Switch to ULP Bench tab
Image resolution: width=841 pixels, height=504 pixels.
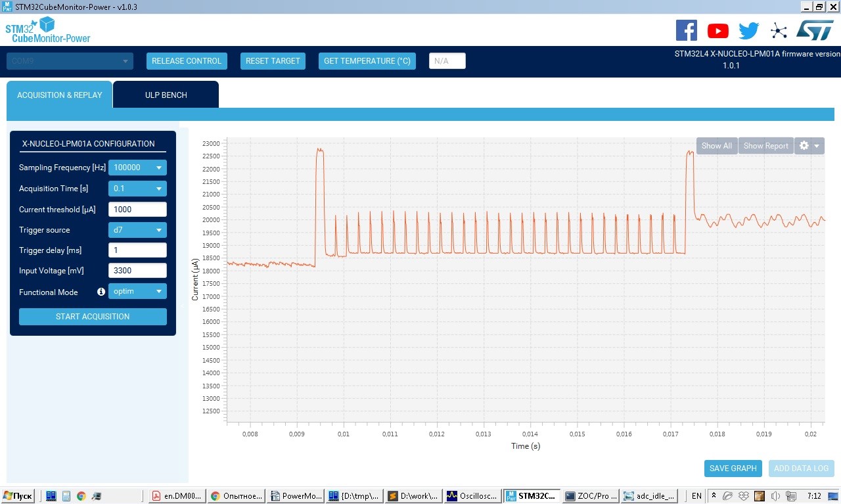point(166,95)
